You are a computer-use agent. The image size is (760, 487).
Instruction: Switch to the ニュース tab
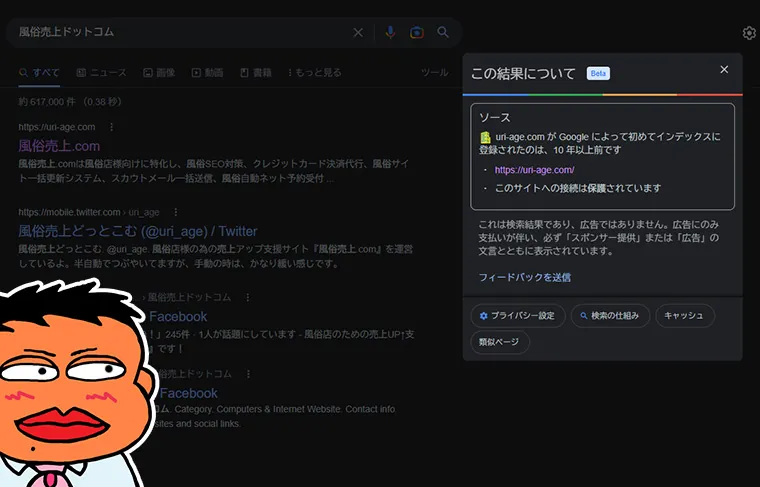click(101, 73)
